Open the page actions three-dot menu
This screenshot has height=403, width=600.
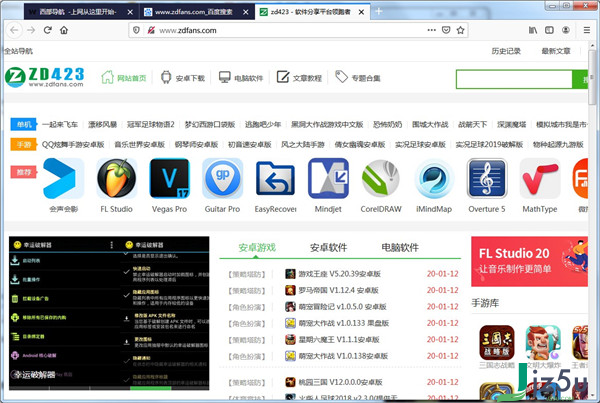point(431,30)
